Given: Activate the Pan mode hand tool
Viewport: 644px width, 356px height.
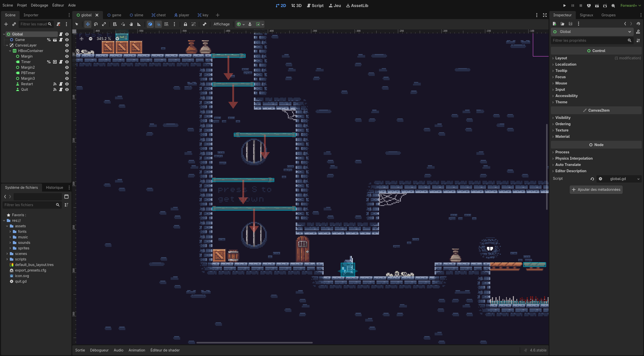Looking at the screenshot, I should pyautogui.click(x=131, y=24).
